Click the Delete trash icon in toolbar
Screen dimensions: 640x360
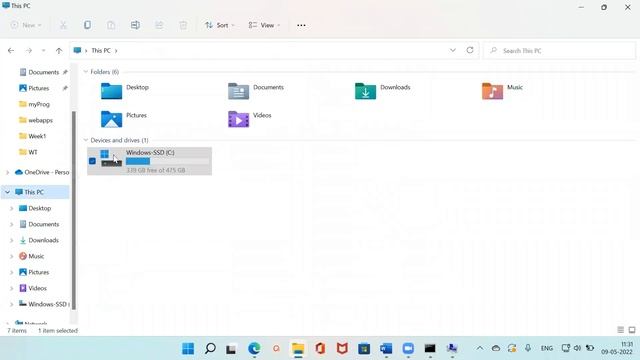coord(183,25)
